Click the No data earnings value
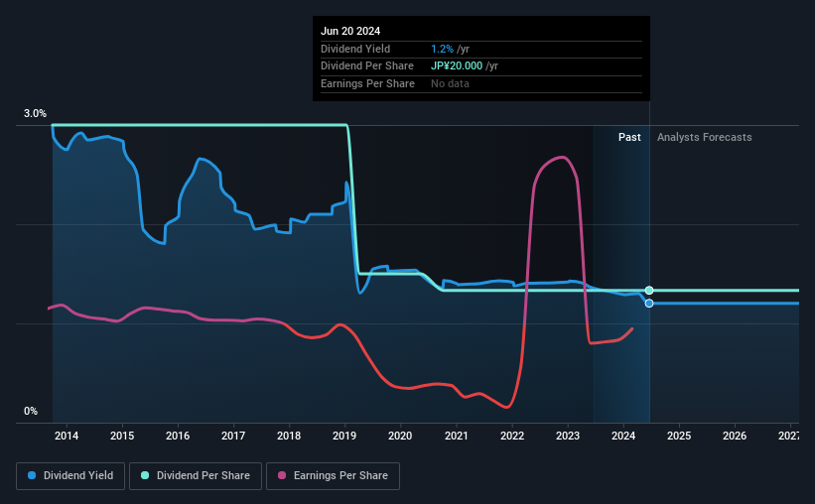Image resolution: width=815 pixels, height=504 pixels. 450,83
